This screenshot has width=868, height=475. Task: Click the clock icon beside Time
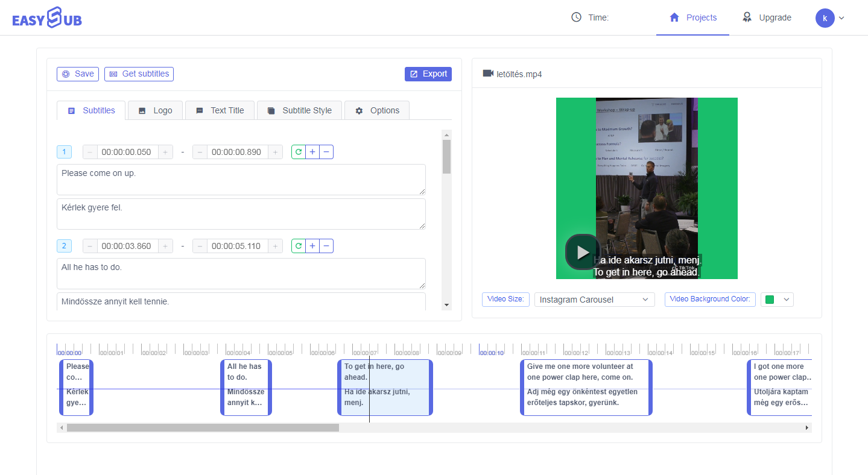pos(576,17)
